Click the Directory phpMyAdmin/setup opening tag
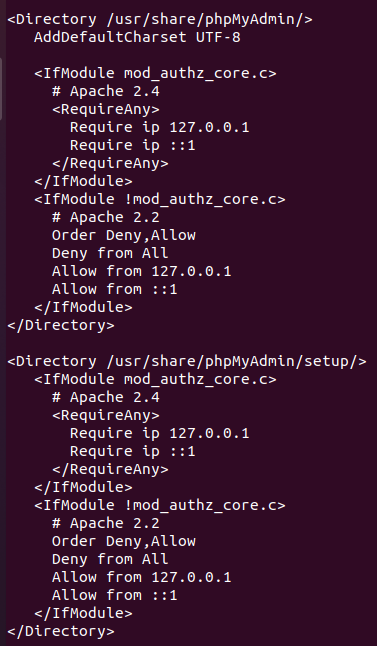 [x=187, y=361]
